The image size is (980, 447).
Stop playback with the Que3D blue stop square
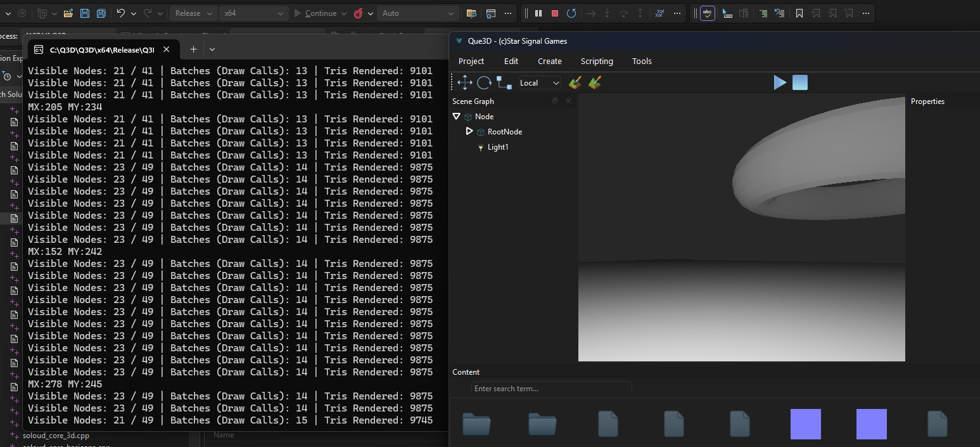pyautogui.click(x=800, y=82)
